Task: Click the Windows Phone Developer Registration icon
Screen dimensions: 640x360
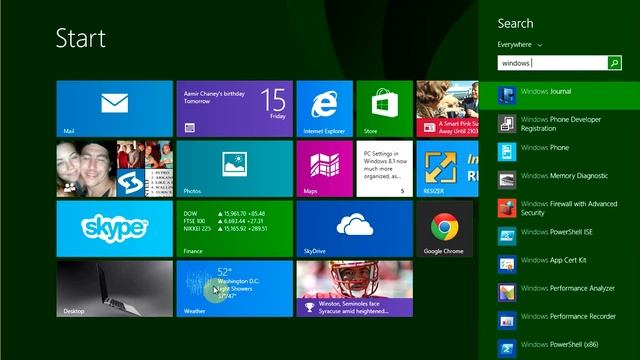Action: coord(507,123)
